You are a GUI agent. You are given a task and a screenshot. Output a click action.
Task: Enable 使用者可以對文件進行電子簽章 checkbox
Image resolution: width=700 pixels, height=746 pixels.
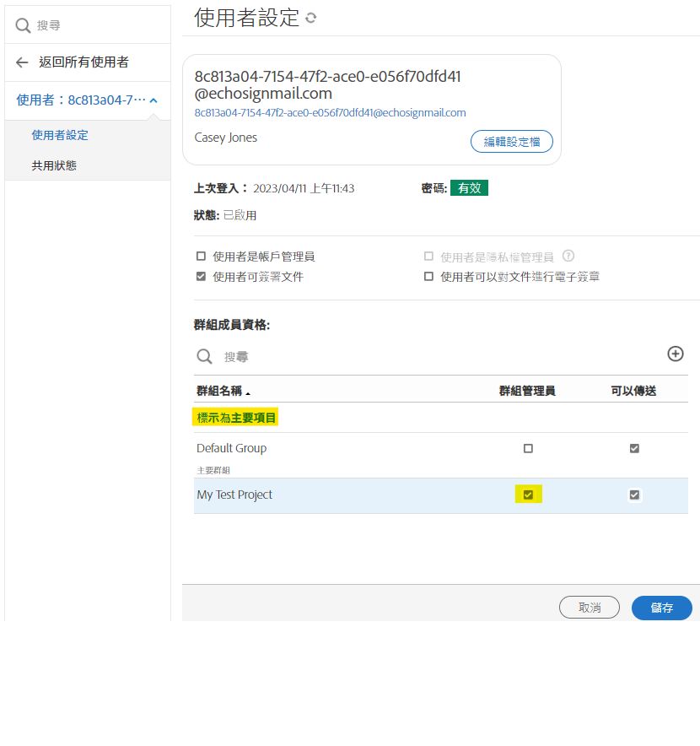point(428,277)
